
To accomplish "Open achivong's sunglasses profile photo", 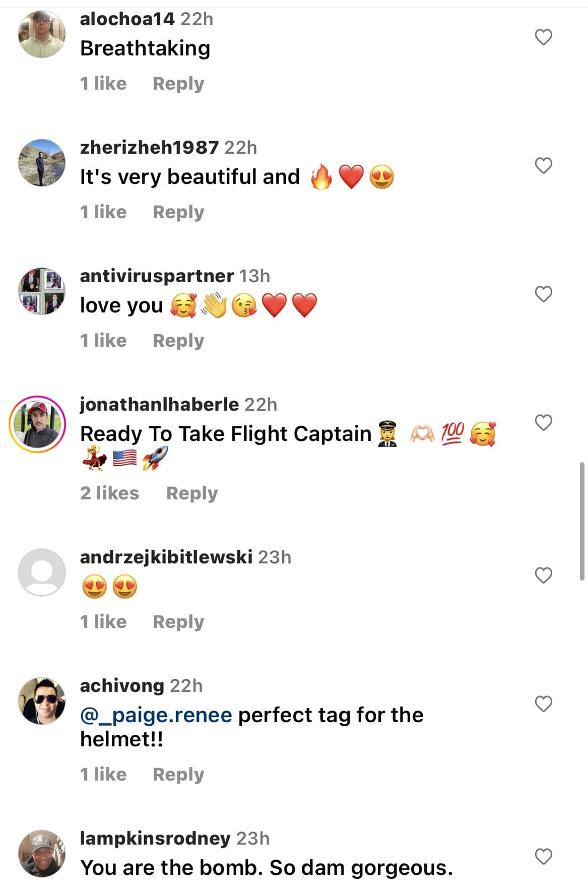I will pos(42,701).
